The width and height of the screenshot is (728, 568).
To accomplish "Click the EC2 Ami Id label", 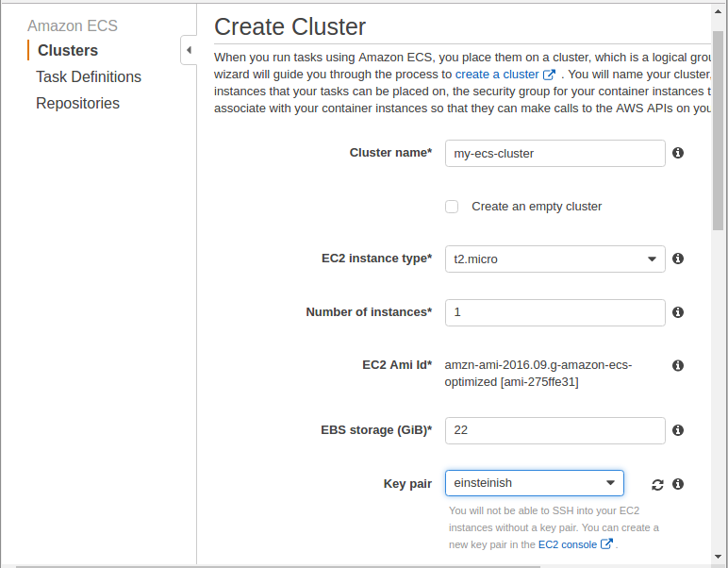I will [397, 365].
